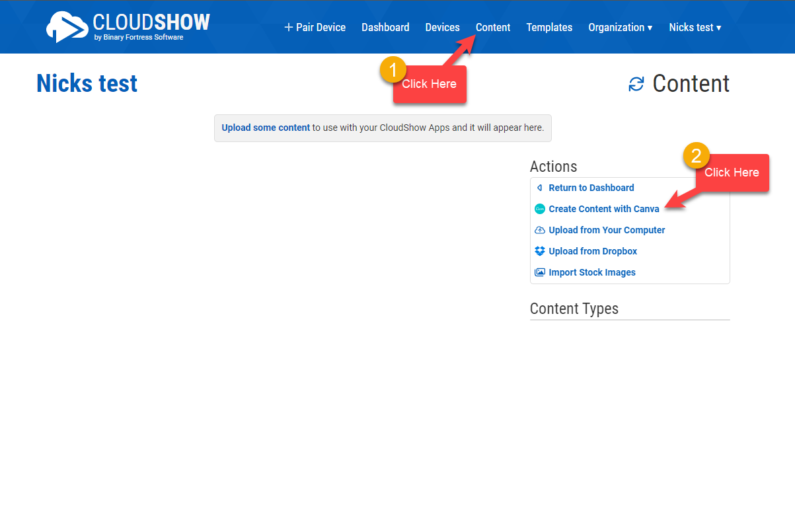Click the Dropbox logo icon

pos(540,251)
